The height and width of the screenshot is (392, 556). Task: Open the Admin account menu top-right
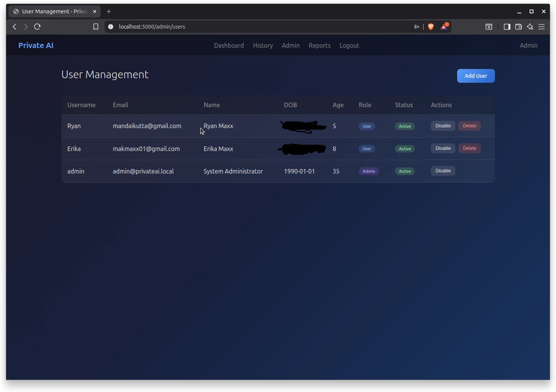(x=528, y=45)
